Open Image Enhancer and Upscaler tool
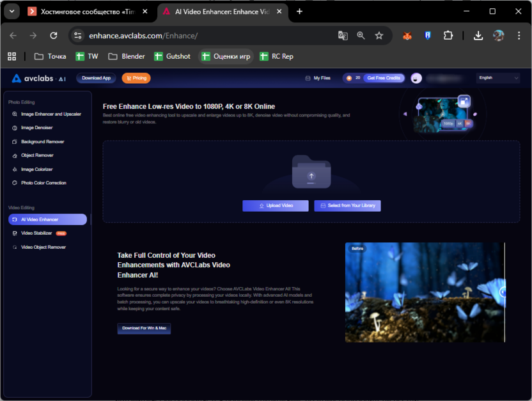 pyautogui.click(x=51, y=114)
